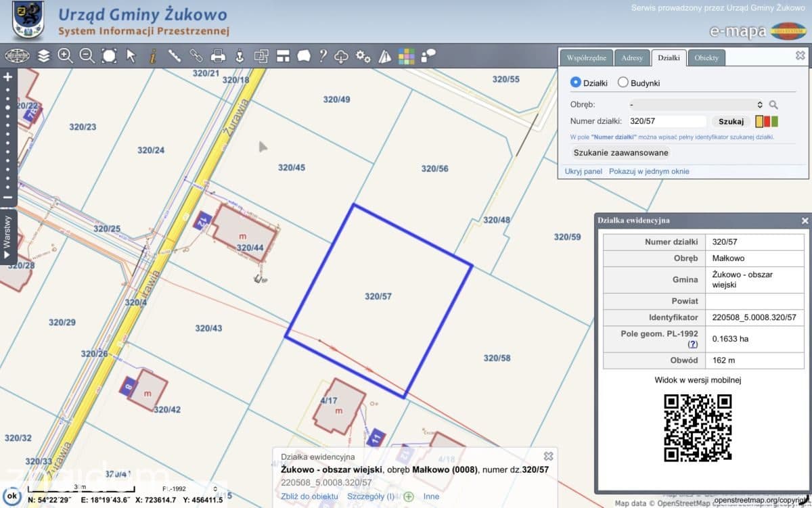Open the PL-1992 coordinate system dropdown
The image size is (812, 508).
(x=189, y=488)
